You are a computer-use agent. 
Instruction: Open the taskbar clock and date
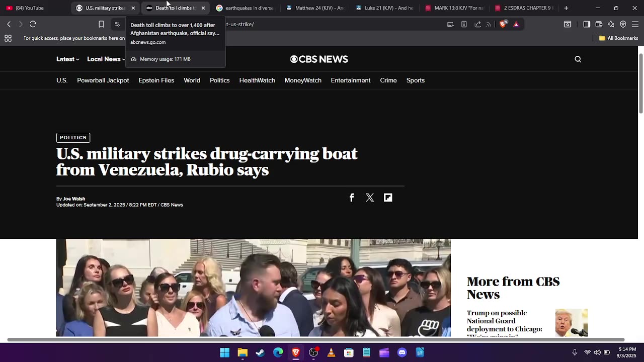click(626, 352)
